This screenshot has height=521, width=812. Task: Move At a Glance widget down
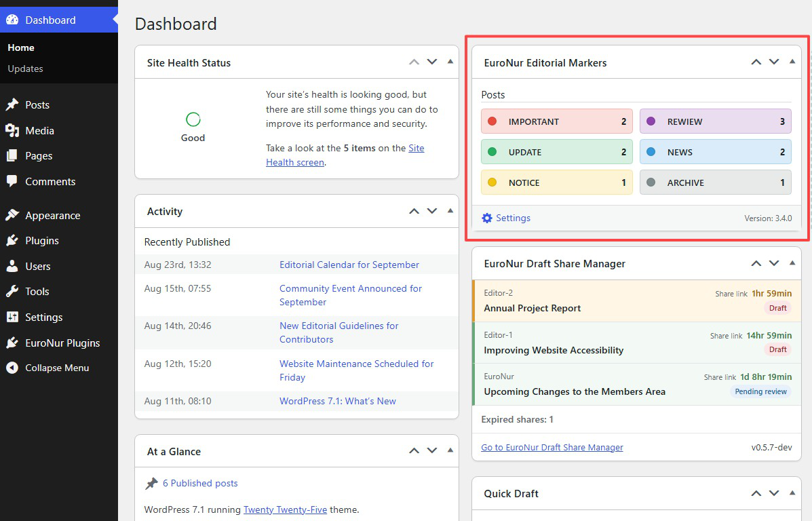pos(432,450)
